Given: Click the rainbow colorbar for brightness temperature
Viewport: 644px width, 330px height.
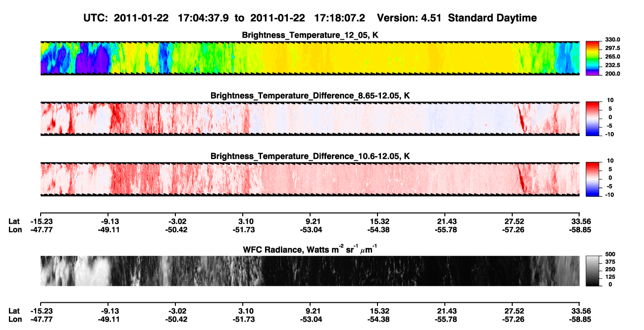Looking at the screenshot, I should coord(593,58).
